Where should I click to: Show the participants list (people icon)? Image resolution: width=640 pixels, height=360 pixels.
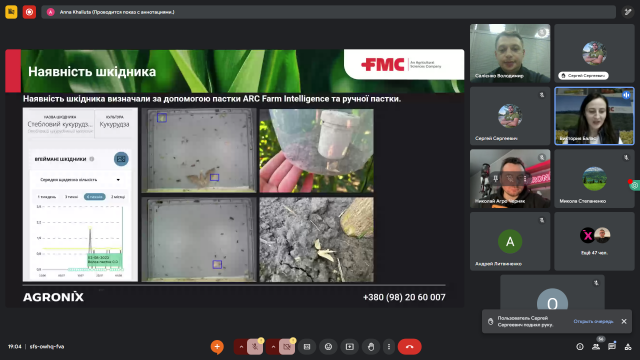point(596,347)
